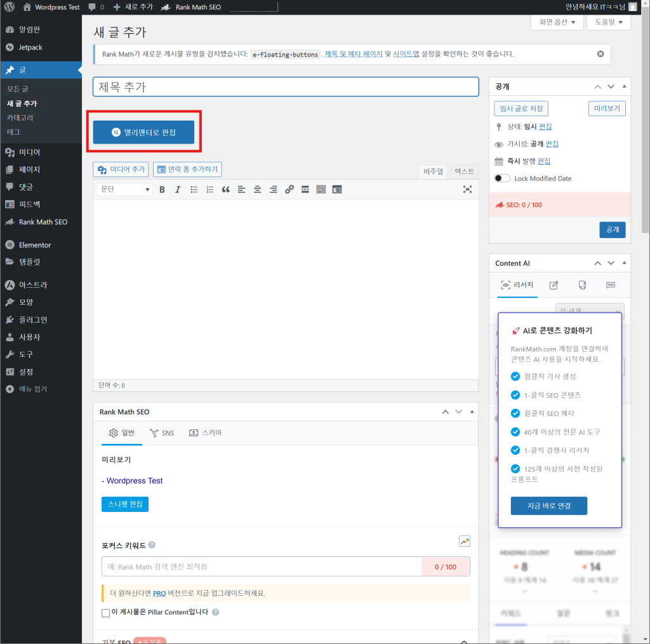The height and width of the screenshot is (644, 650).
Task: Click the form icon after the toolbar toggle
Action: (x=337, y=189)
